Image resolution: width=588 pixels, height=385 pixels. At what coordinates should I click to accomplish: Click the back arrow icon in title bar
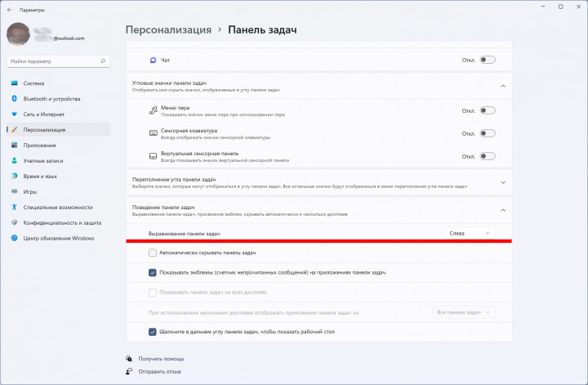point(10,10)
